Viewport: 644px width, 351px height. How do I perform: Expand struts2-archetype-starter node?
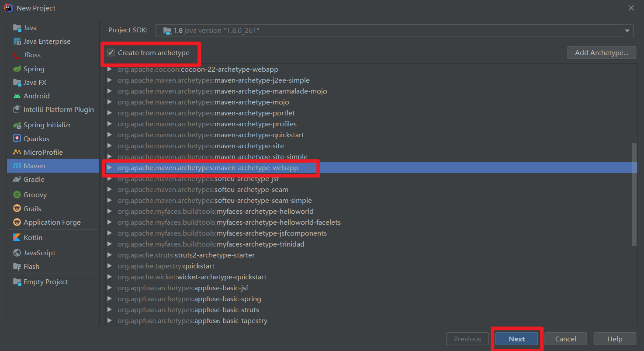click(x=109, y=255)
